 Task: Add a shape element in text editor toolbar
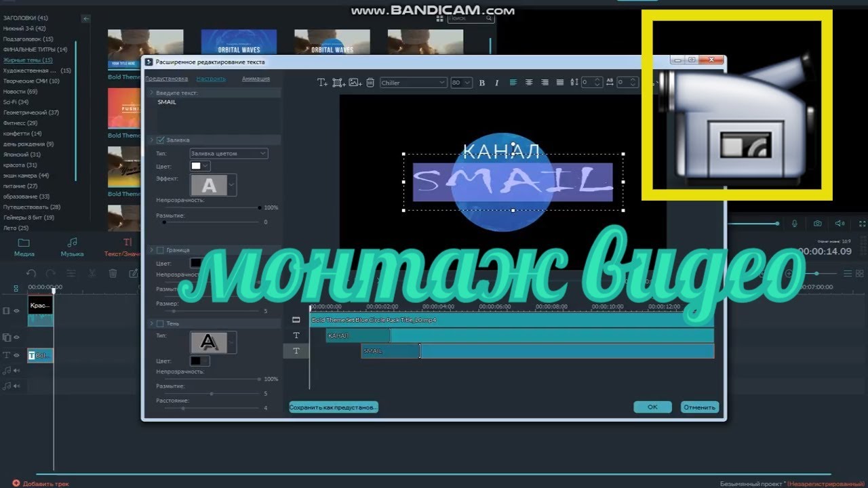click(x=339, y=83)
